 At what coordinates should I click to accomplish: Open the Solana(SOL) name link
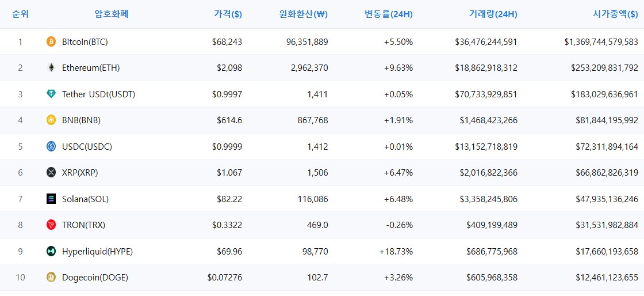pyautogui.click(x=86, y=199)
